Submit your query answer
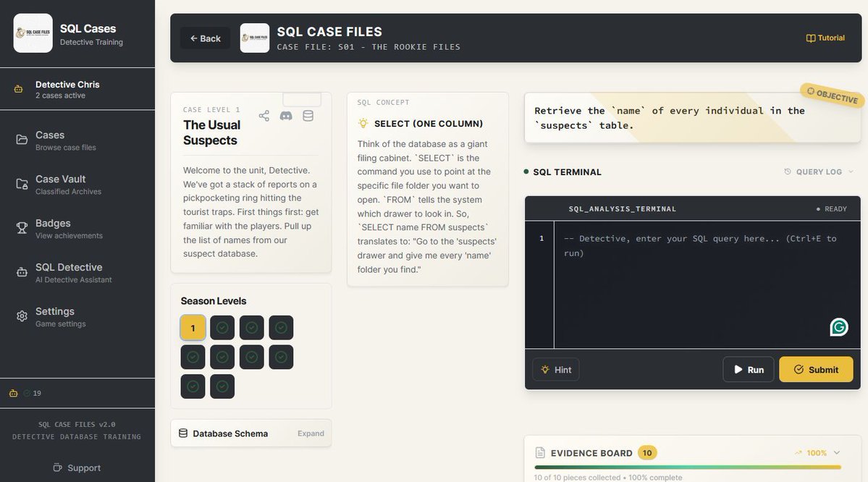Screen dimensions: 868x482 (816, 369)
